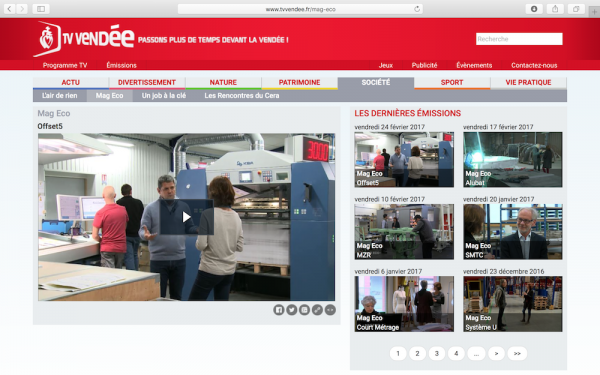Reload the page in Safari
Image resolution: width=600 pixels, height=375 pixels.
(x=417, y=9)
